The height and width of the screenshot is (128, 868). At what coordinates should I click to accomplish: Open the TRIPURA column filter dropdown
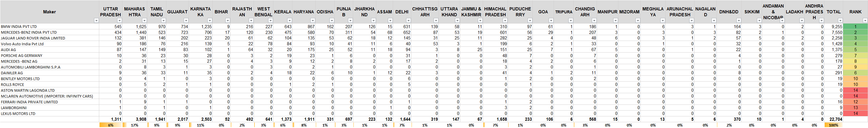(x=570, y=21)
